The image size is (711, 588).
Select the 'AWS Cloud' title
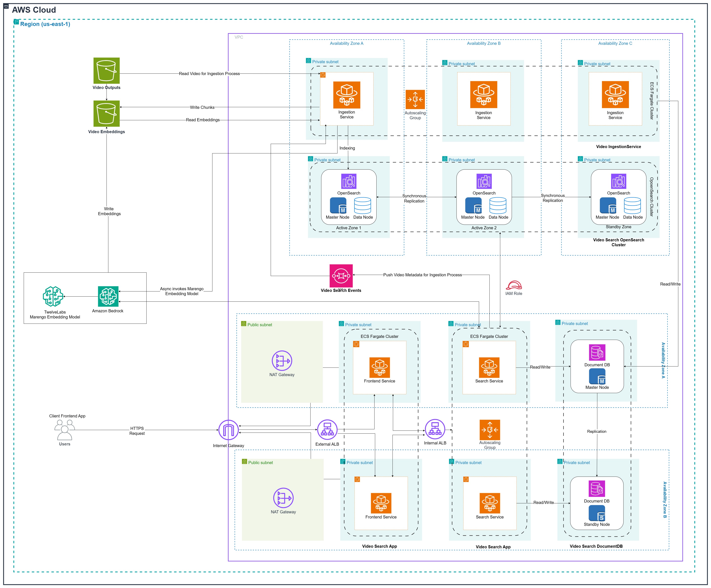tap(34, 10)
